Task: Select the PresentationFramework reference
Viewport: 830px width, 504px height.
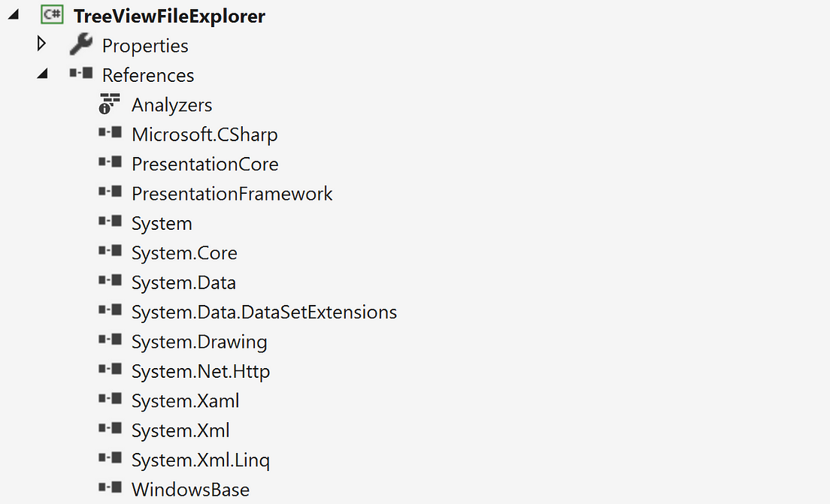Action: coord(232,194)
